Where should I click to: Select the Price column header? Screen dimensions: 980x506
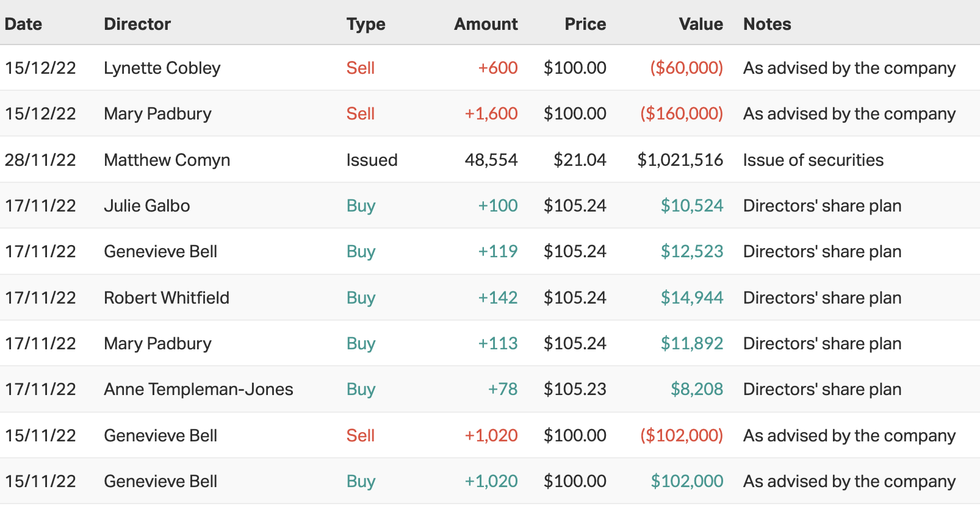coord(585,24)
